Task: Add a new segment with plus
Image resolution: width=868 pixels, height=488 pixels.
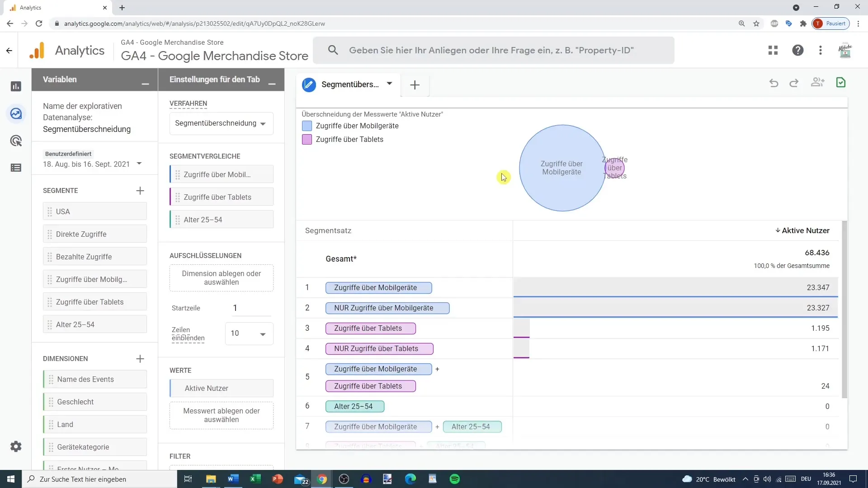Action: tap(140, 191)
